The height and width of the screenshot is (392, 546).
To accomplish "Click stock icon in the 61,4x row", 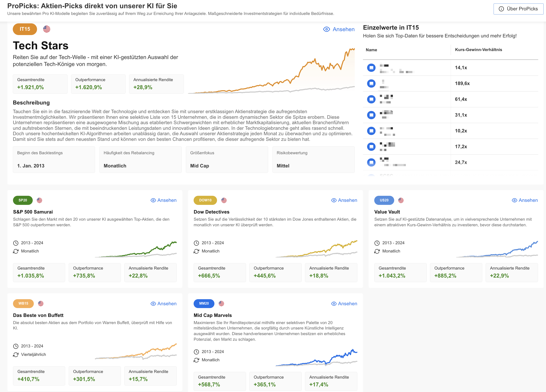I will click(371, 99).
